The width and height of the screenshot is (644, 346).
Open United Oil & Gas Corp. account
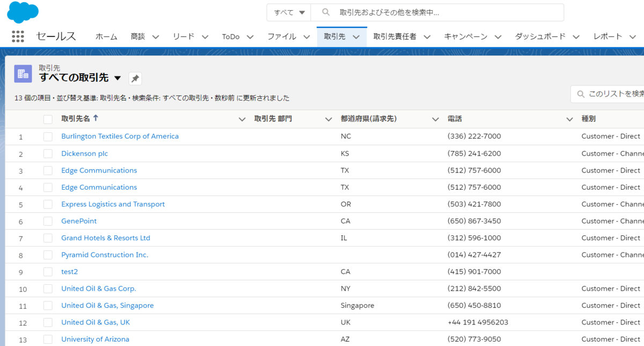99,289
